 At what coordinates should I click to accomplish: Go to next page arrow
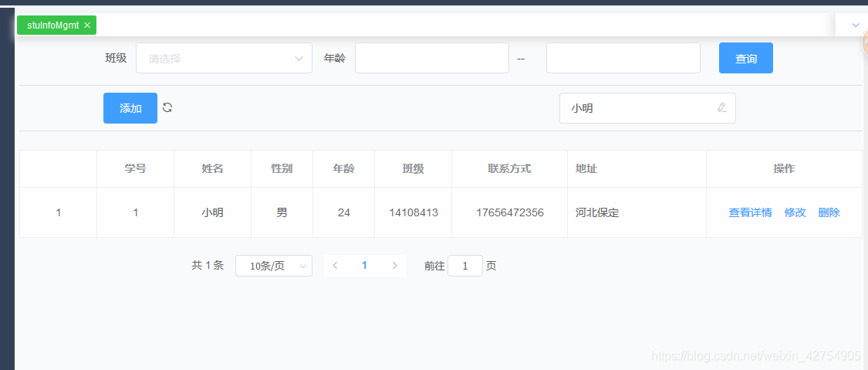point(395,265)
